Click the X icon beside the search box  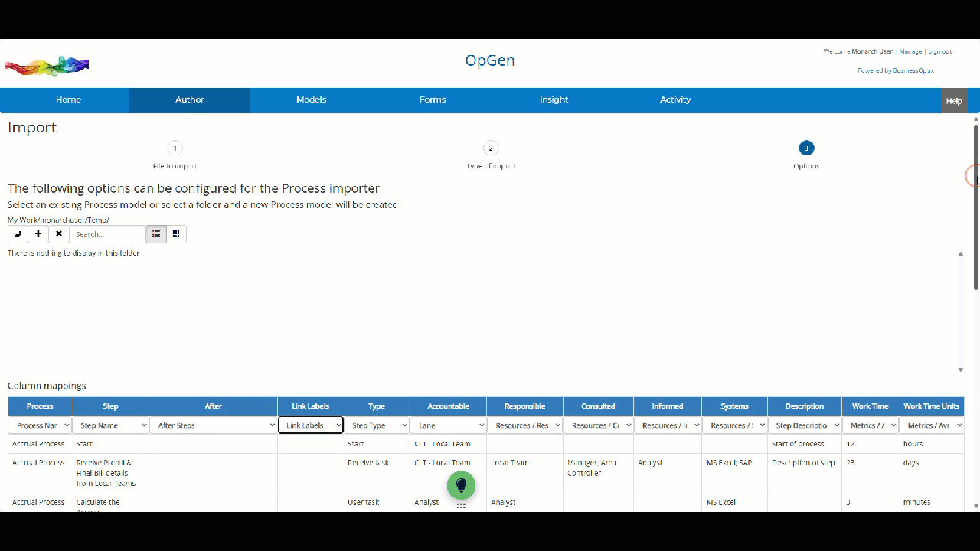[x=59, y=234]
